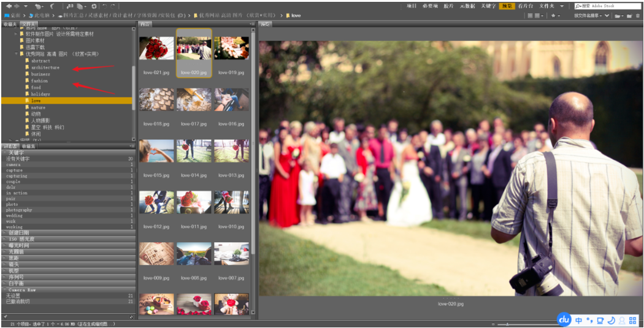Rotate the image counterclockwise

point(104,6)
